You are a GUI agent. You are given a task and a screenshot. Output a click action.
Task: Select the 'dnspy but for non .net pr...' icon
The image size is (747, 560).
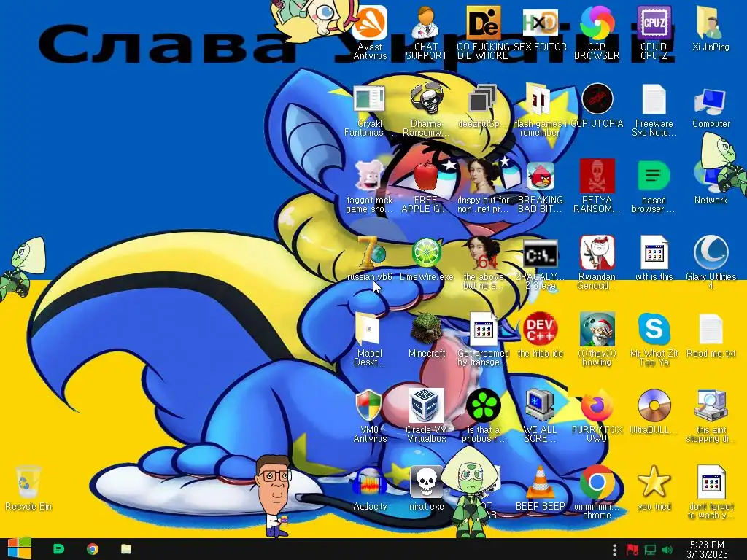pyautogui.click(x=483, y=187)
